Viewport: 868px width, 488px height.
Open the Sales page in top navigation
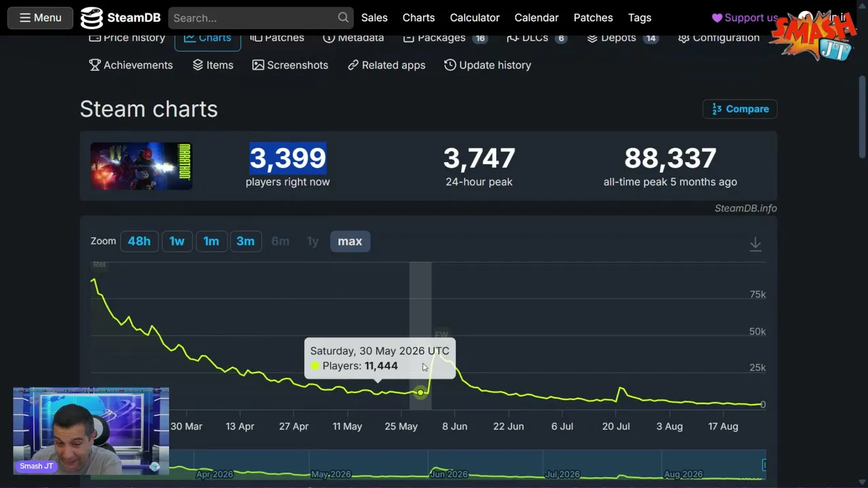click(374, 18)
